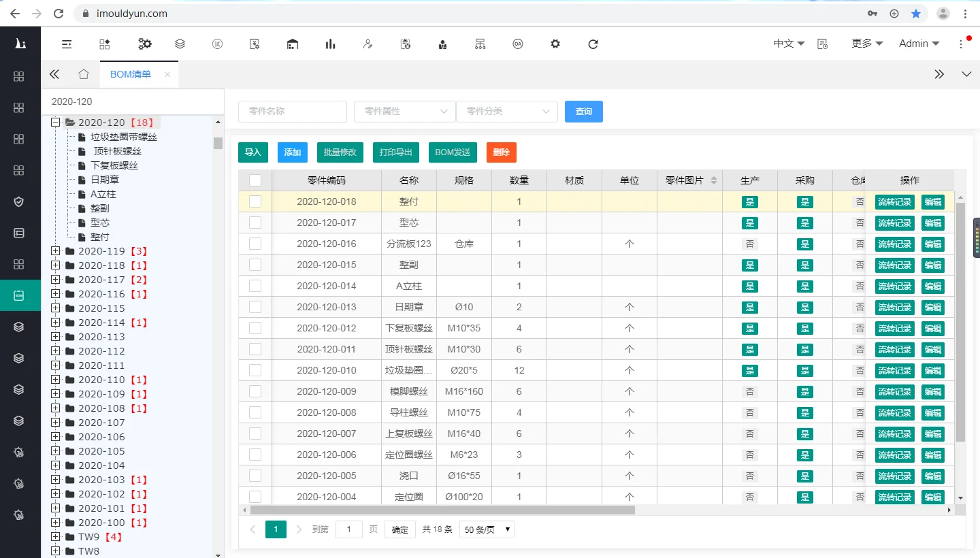Click the refresh icon in top toolbar
The height and width of the screenshot is (558, 980).
pos(593,44)
